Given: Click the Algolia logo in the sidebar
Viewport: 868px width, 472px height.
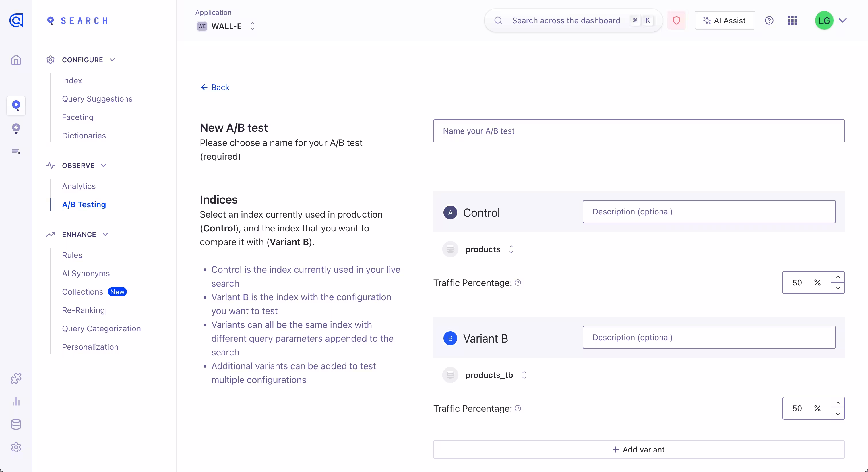Looking at the screenshot, I should [16, 20].
